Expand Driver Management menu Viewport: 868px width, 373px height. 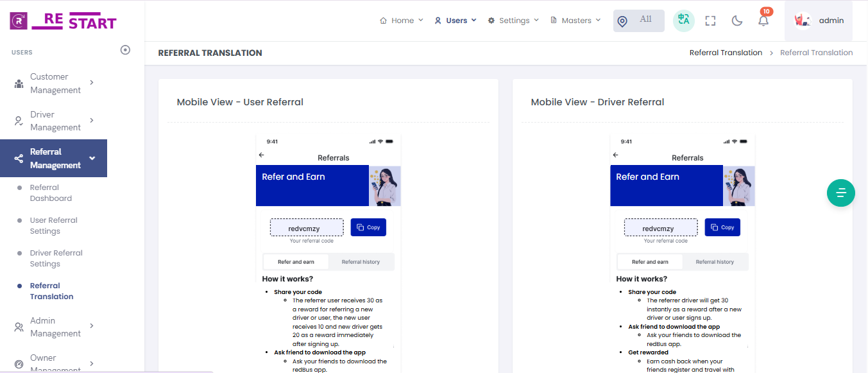point(55,121)
